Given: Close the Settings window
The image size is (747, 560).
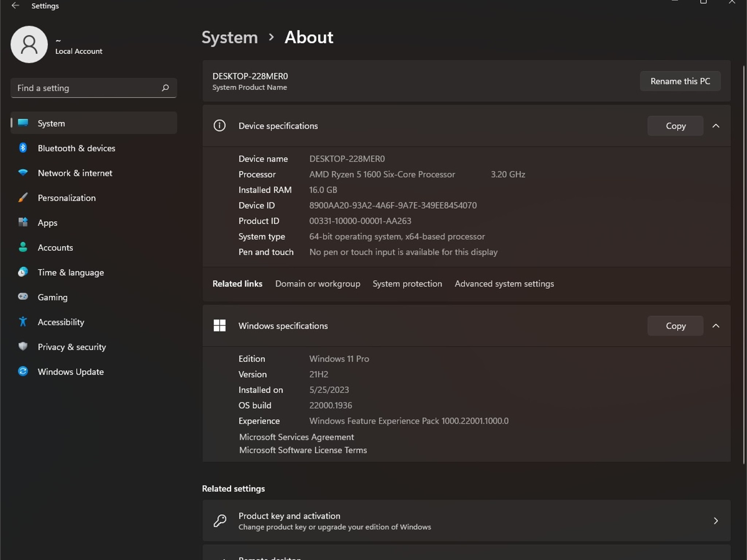Looking at the screenshot, I should [x=732, y=2].
